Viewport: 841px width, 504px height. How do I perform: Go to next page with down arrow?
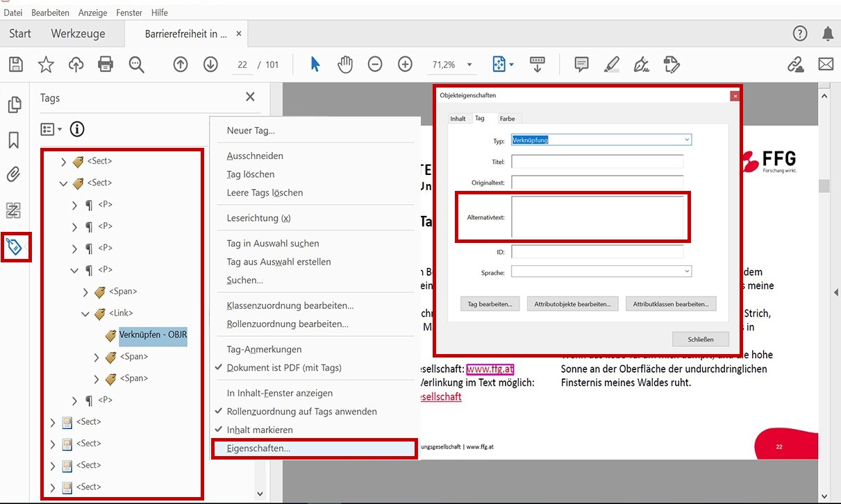click(x=211, y=65)
